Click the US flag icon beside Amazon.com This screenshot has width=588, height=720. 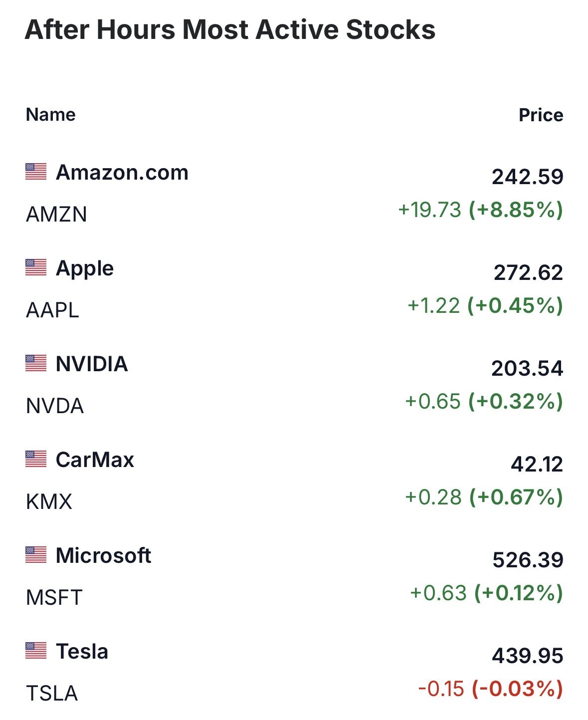coord(36,172)
